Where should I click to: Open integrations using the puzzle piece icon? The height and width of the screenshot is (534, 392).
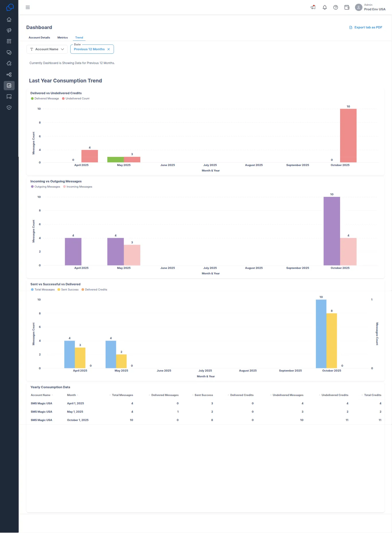(x=9, y=63)
